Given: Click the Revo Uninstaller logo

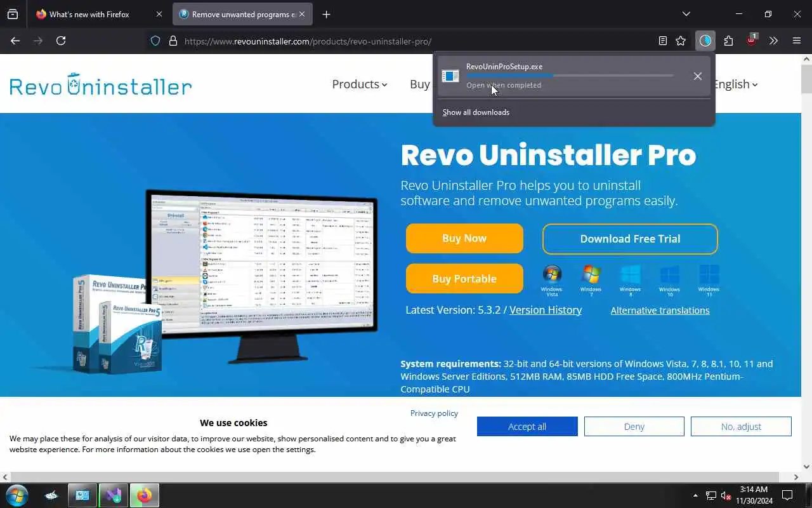Looking at the screenshot, I should pos(101,84).
